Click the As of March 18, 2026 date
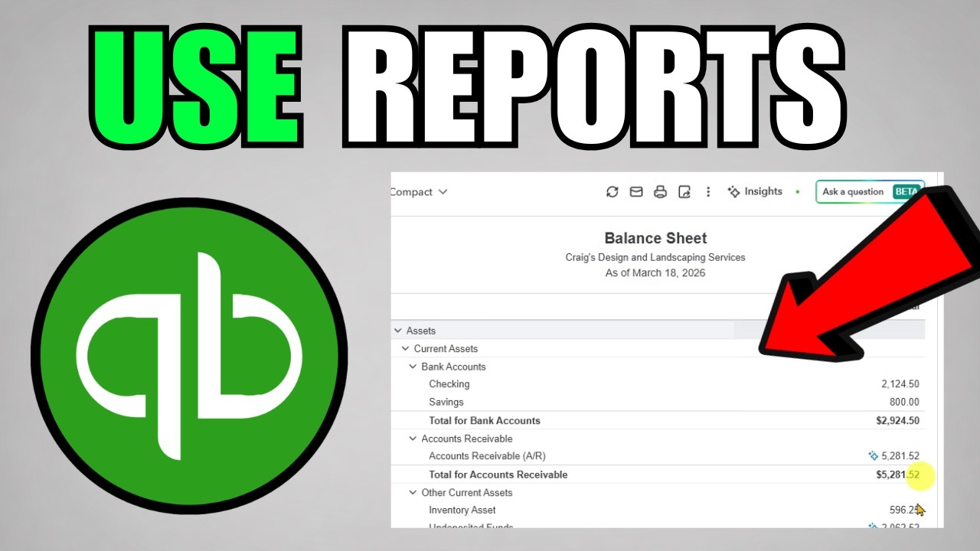The image size is (980, 551). point(655,272)
